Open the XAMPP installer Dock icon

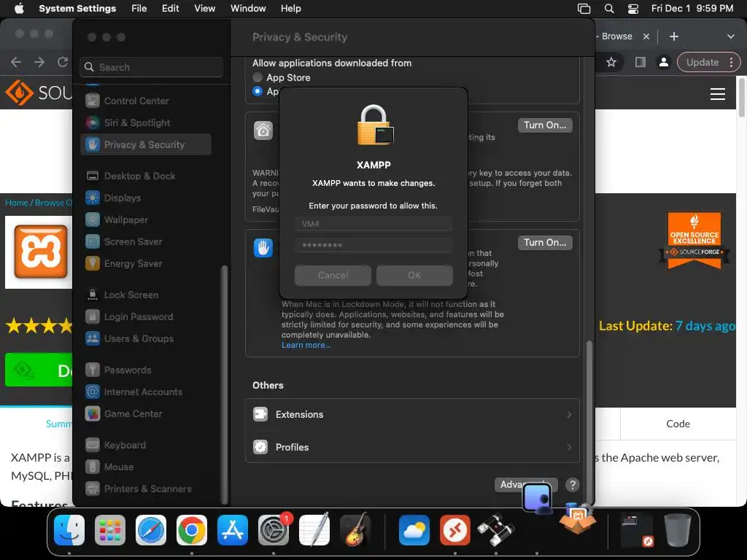click(578, 518)
